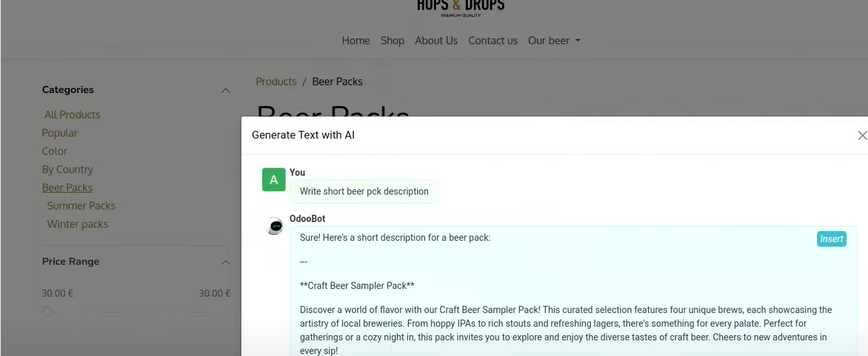The height and width of the screenshot is (356, 868).
Task: Navigate to Contact us
Action: coord(493,40)
